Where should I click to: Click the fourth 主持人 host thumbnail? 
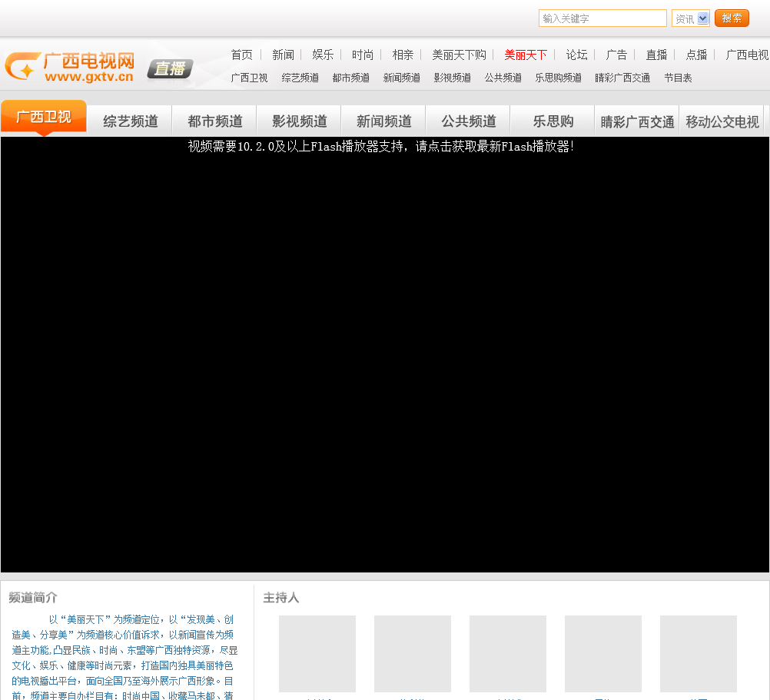pos(603,654)
